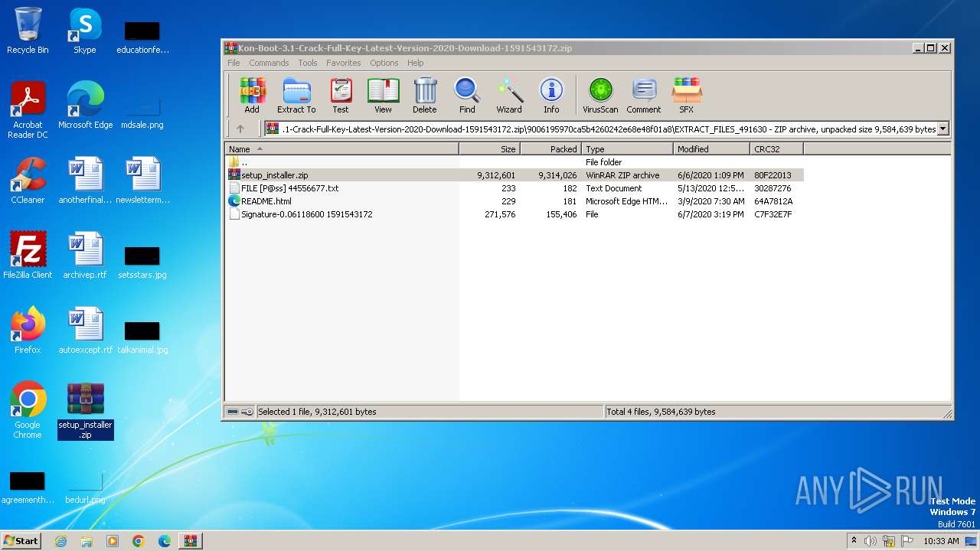This screenshot has height=551, width=980.
Task: Sort files by Packed column
Action: tap(551, 149)
